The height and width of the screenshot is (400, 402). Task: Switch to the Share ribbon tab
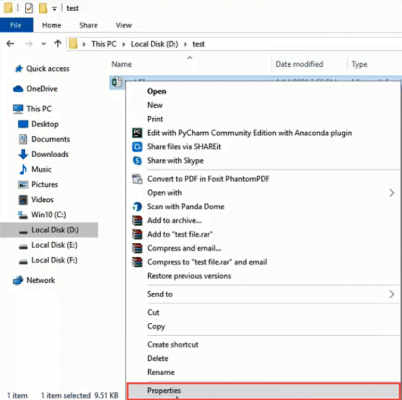[88, 25]
